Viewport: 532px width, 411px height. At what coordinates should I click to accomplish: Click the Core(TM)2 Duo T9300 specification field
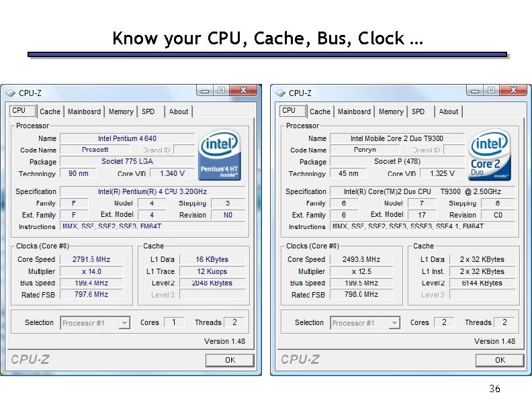pos(423,191)
